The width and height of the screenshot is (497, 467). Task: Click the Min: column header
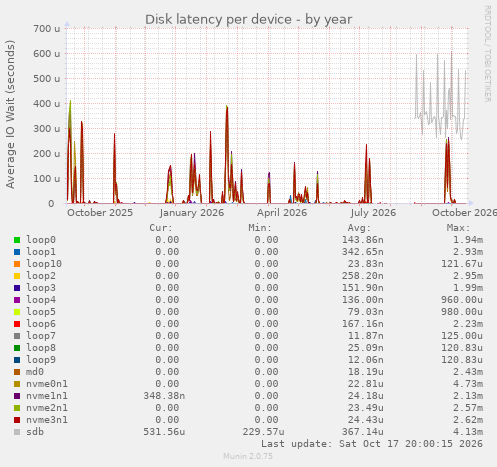click(260, 228)
